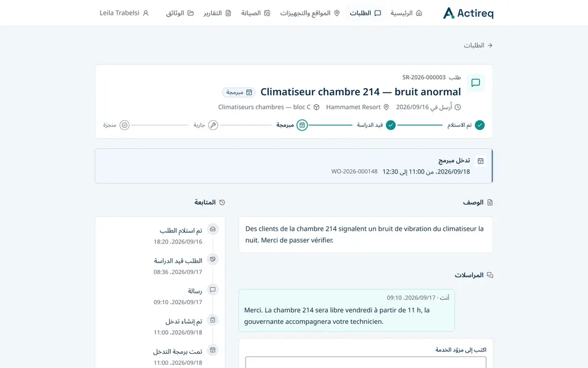Click the Actireq logo

pos(468,13)
